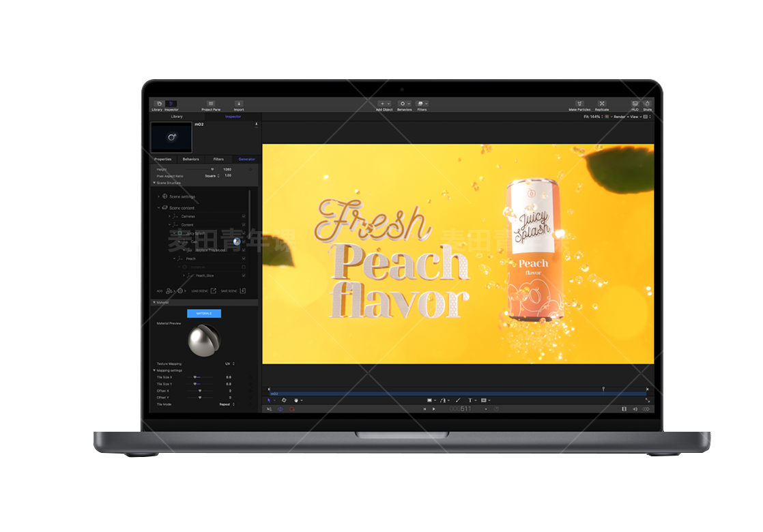Screen dimensions: 763x532
Task: Select the Paint Stroke tool
Action: click(x=458, y=400)
